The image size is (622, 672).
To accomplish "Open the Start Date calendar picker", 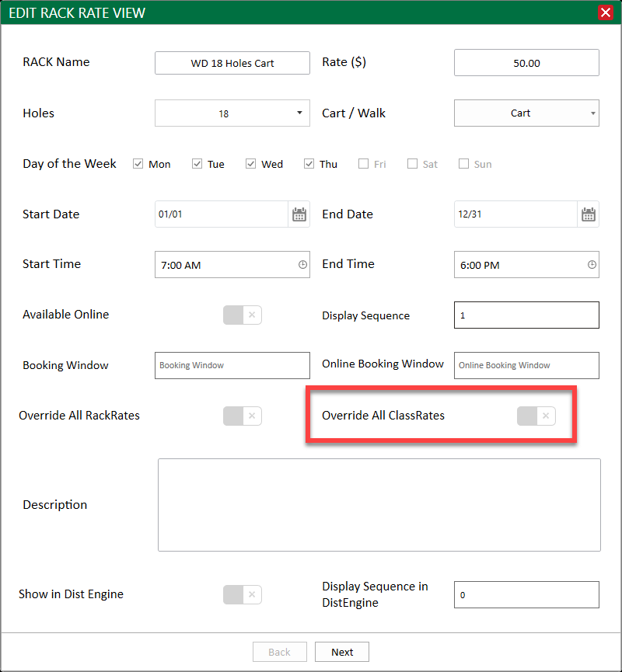I will point(299,214).
